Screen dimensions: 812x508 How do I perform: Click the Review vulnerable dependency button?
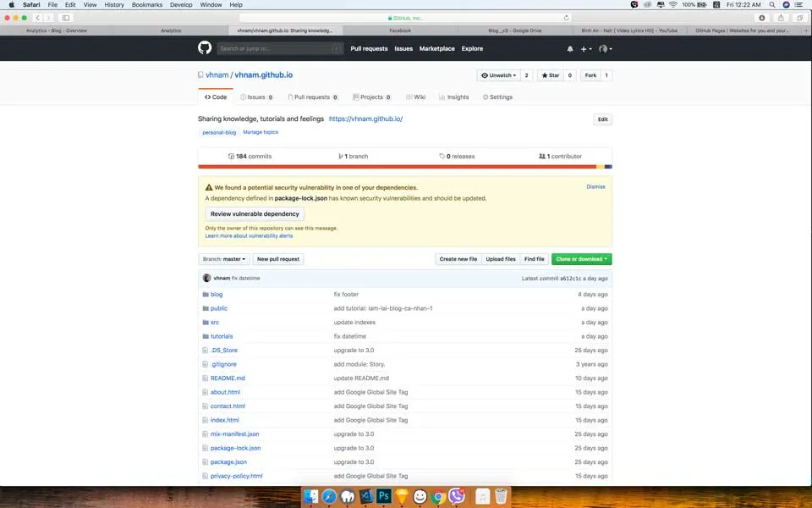[x=254, y=213]
